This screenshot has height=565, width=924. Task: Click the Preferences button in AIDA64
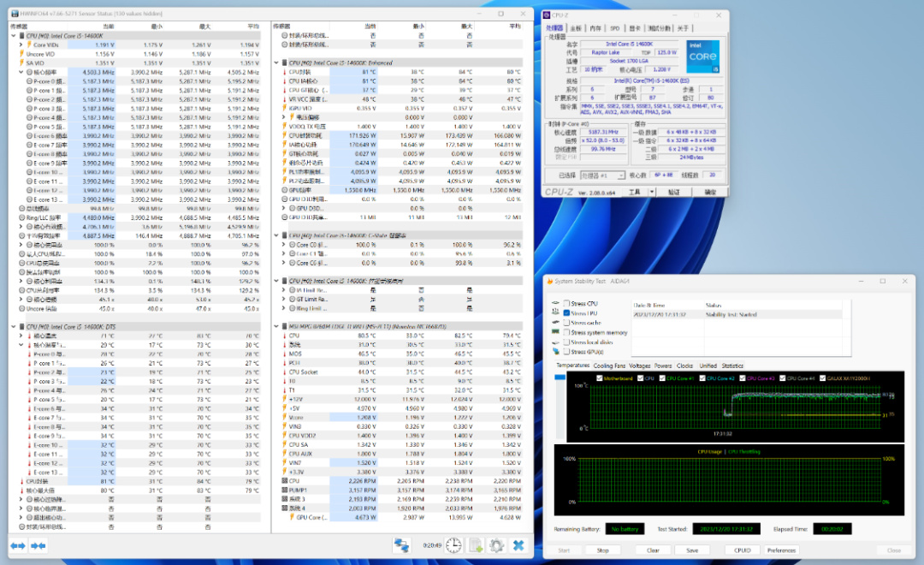(781, 550)
